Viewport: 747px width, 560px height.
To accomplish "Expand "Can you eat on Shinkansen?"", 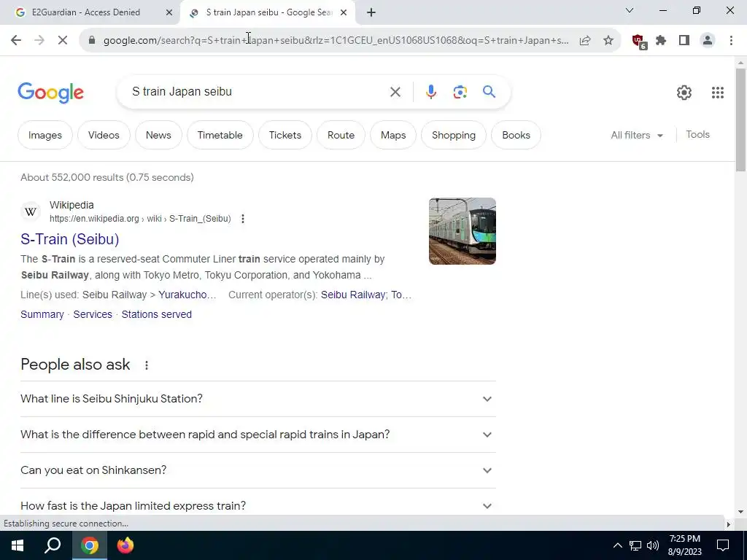I will pyautogui.click(x=258, y=470).
